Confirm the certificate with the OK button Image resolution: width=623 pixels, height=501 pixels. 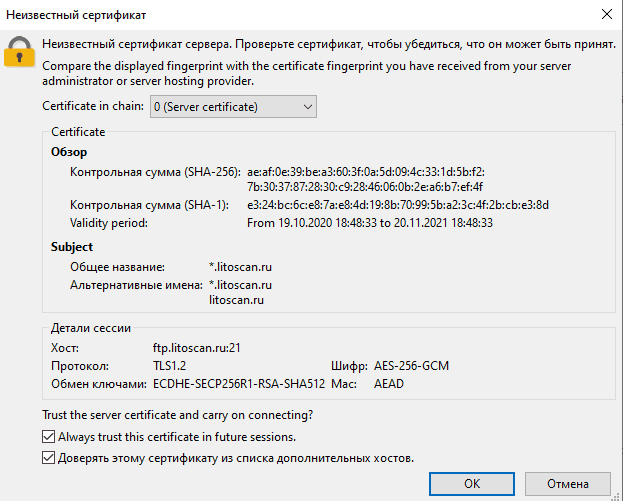[472, 484]
